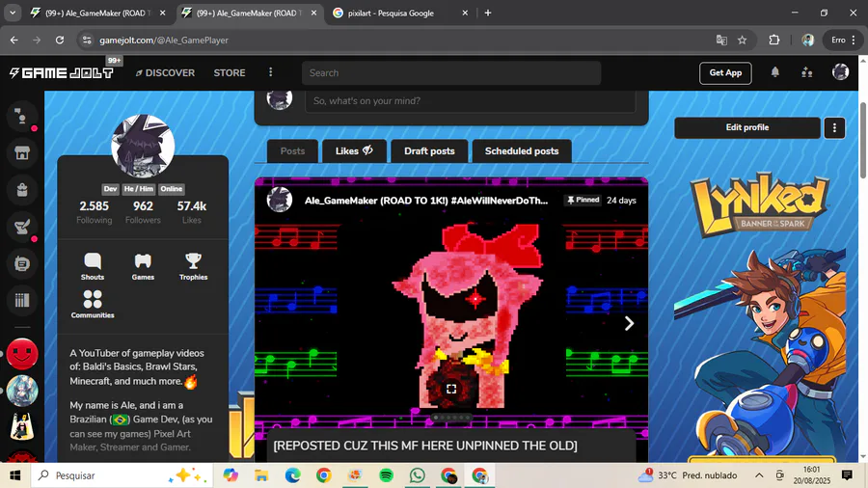Open the chat icon in left sidebar

click(x=22, y=117)
